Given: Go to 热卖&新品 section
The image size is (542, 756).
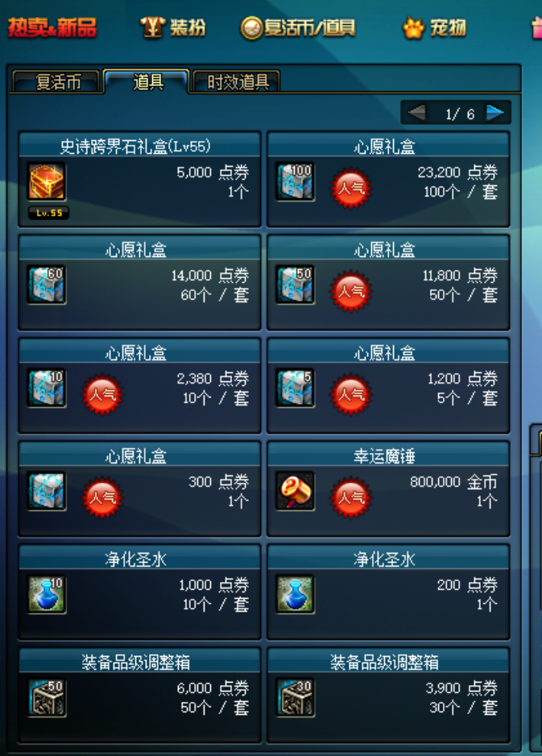Looking at the screenshot, I should point(52,27).
